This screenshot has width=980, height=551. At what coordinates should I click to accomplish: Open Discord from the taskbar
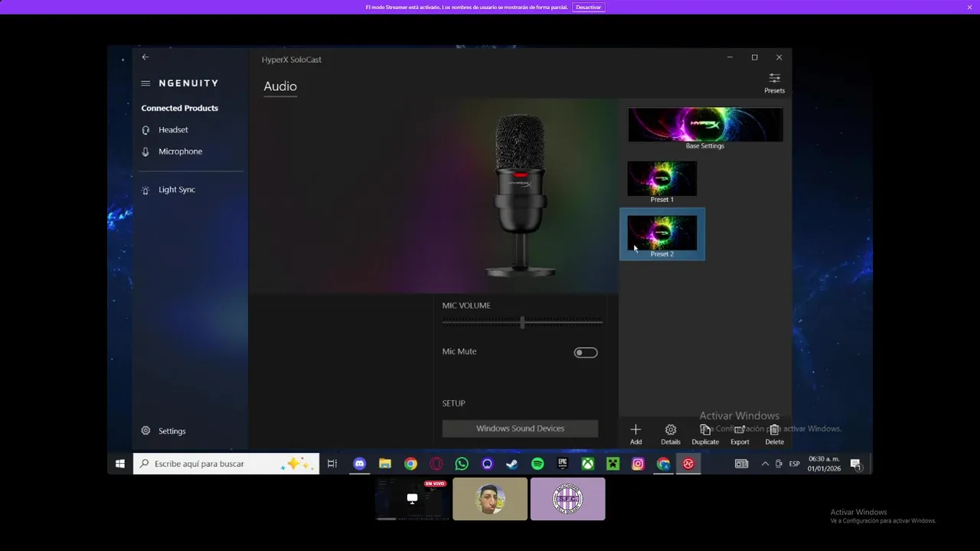(360, 464)
